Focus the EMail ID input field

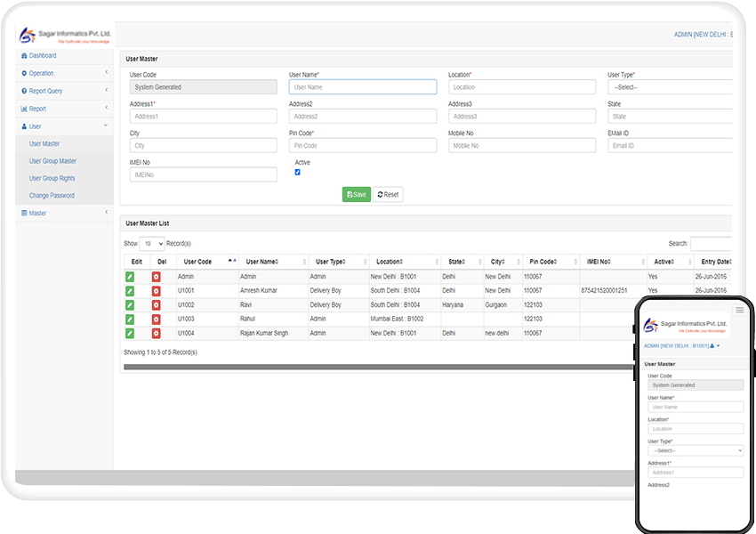(x=670, y=146)
